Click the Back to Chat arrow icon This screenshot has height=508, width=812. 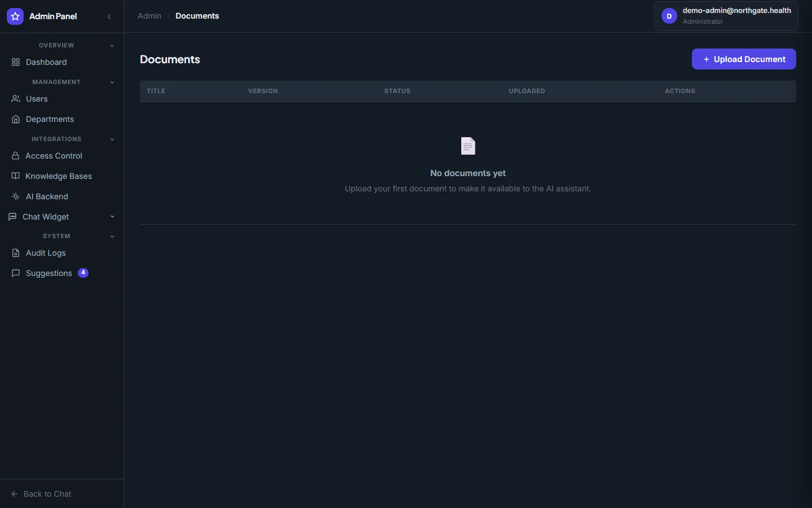15,494
